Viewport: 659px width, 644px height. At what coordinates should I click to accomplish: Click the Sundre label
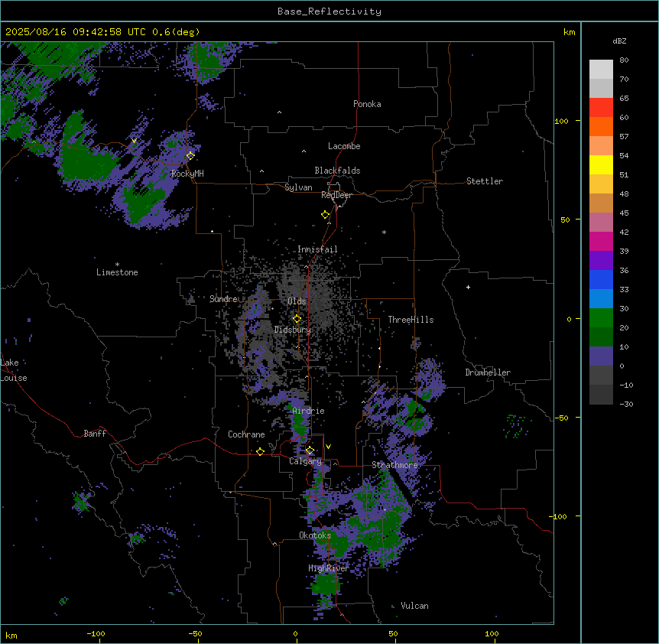223,299
